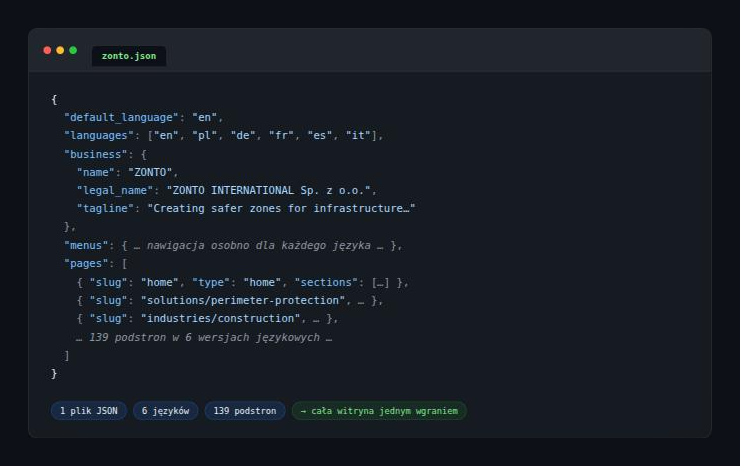Click the "pages" key
740x466 pixels.
[x=86, y=263]
